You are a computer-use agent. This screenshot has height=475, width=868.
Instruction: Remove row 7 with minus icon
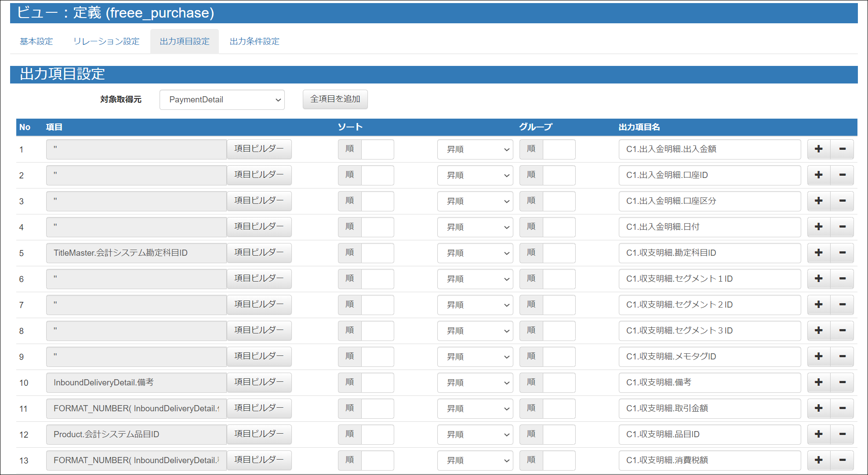pos(842,305)
